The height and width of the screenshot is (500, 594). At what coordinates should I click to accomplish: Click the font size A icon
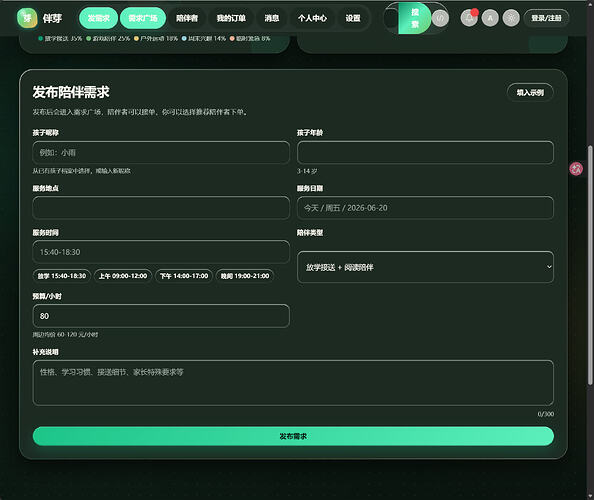click(490, 18)
